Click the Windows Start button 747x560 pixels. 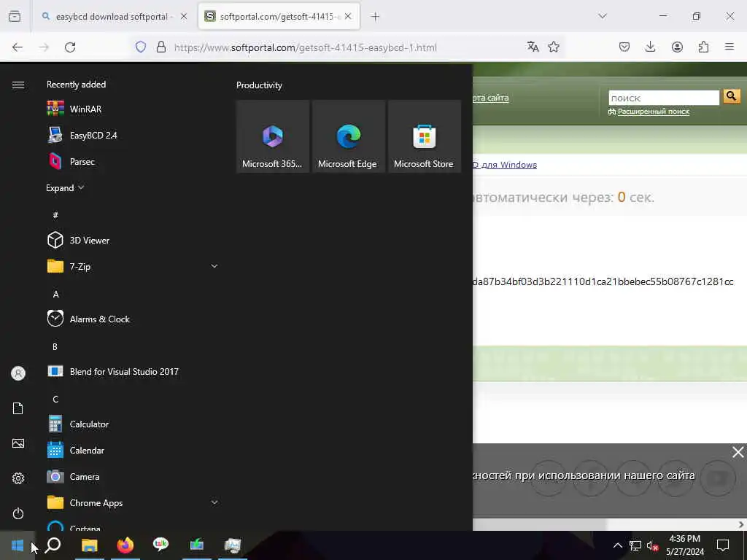(x=18, y=545)
